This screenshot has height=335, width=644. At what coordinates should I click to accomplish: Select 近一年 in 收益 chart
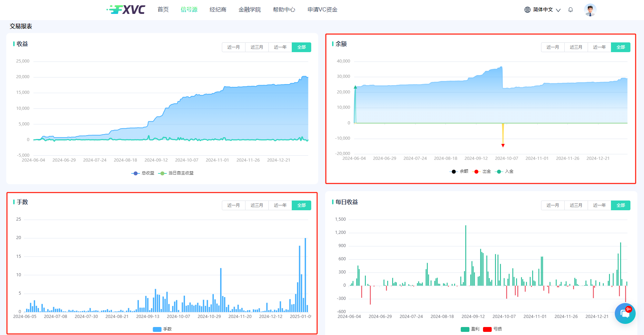(x=280, y=47)
